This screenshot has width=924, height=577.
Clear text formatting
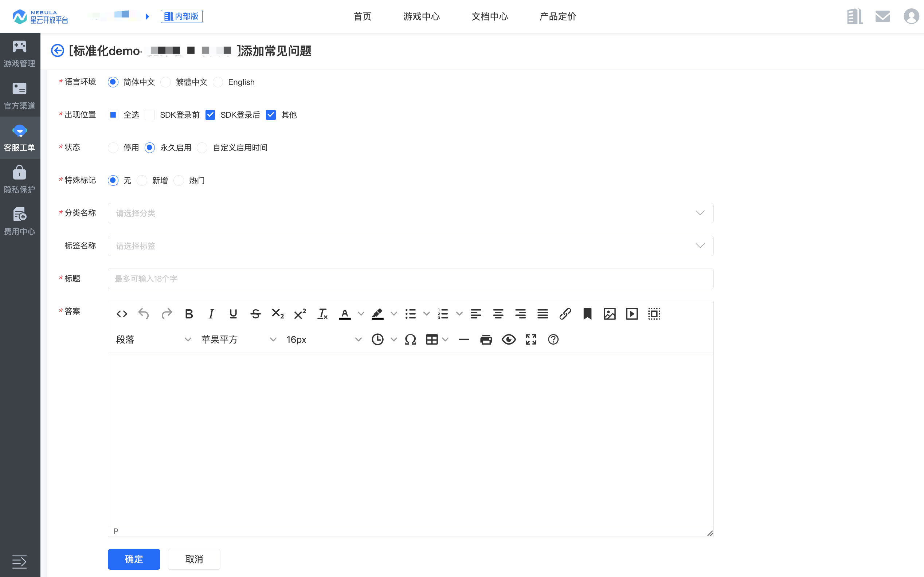coord(322,314)
